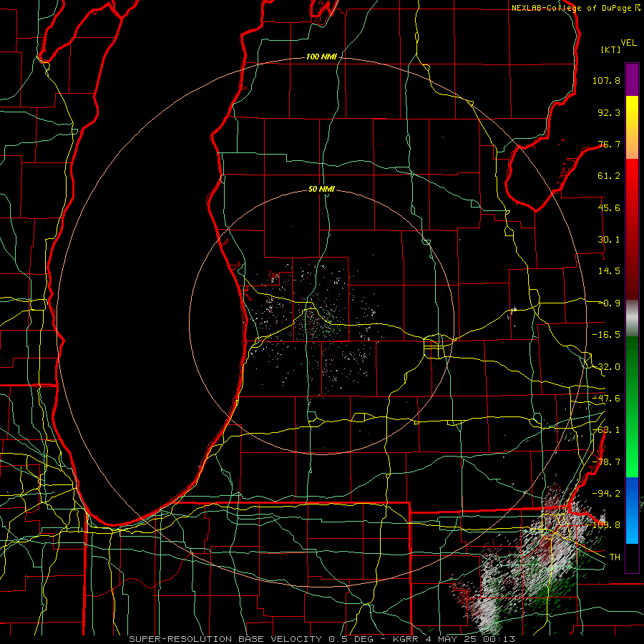The height and width of the screenshot is (644, 644).
Task: Pick the purple segment of color bar
Action: (632, 79)
